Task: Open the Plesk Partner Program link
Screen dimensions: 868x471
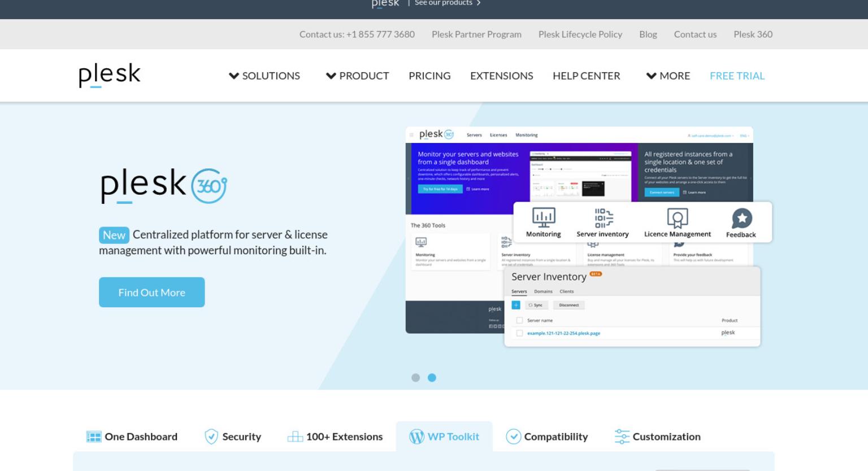Action: tap(476, 34)
